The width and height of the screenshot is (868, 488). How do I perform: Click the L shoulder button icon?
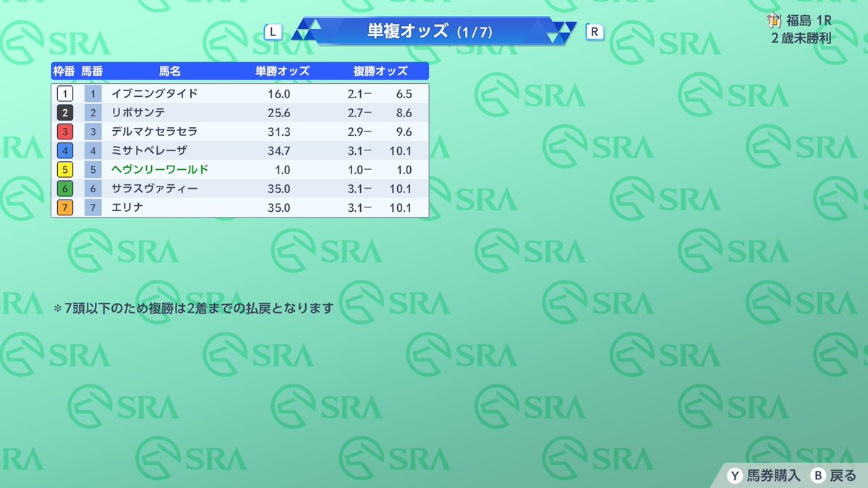point(273,32)
